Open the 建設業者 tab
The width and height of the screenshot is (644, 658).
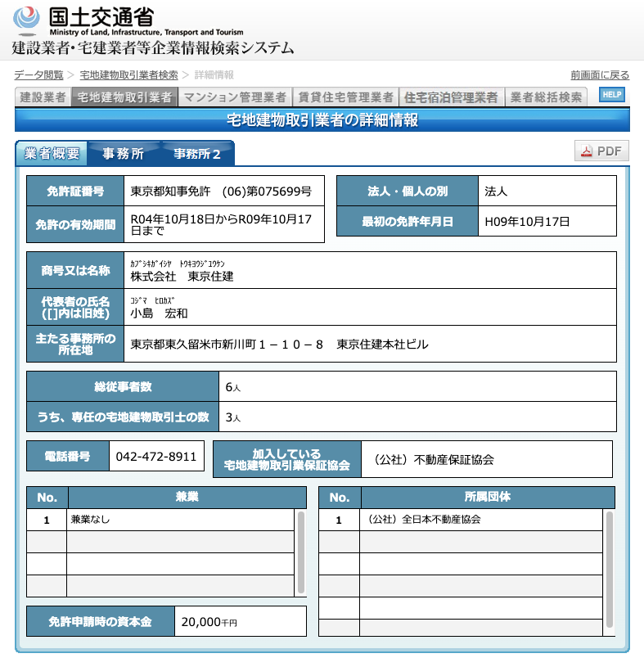(x=43, y=97)
